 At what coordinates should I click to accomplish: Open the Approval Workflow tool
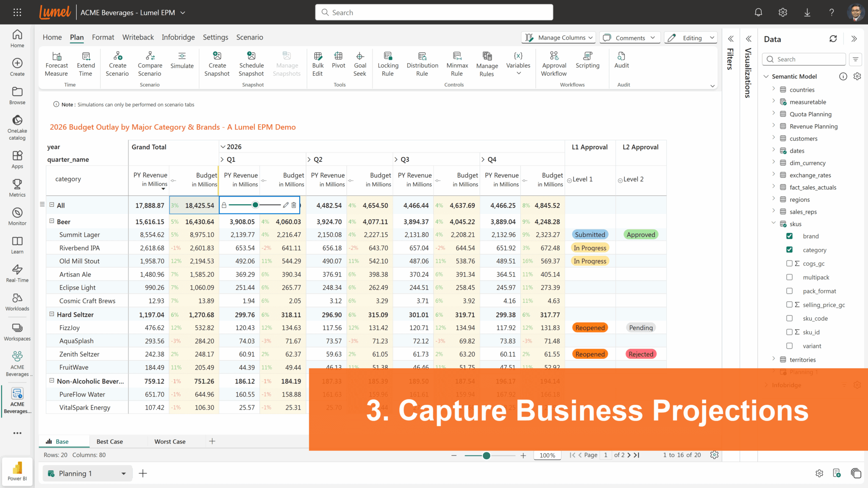pyautogui.click(x=554, y=64)
